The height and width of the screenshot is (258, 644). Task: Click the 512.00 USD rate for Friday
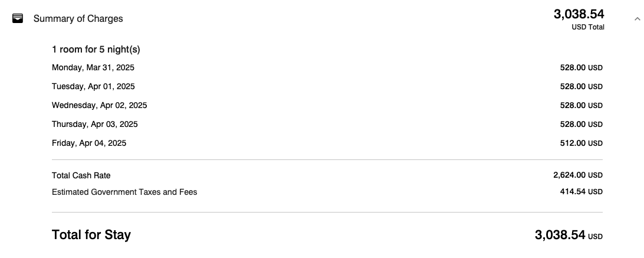(581, 143)
